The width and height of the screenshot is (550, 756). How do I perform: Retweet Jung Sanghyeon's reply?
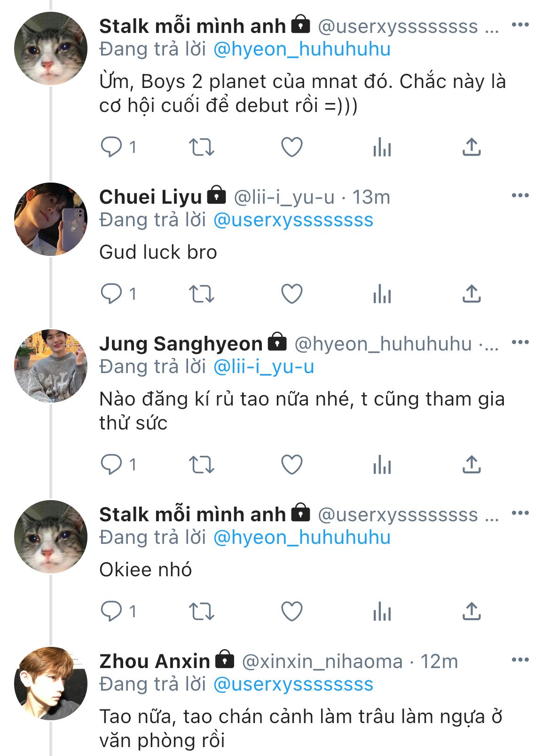coord(201,465)
